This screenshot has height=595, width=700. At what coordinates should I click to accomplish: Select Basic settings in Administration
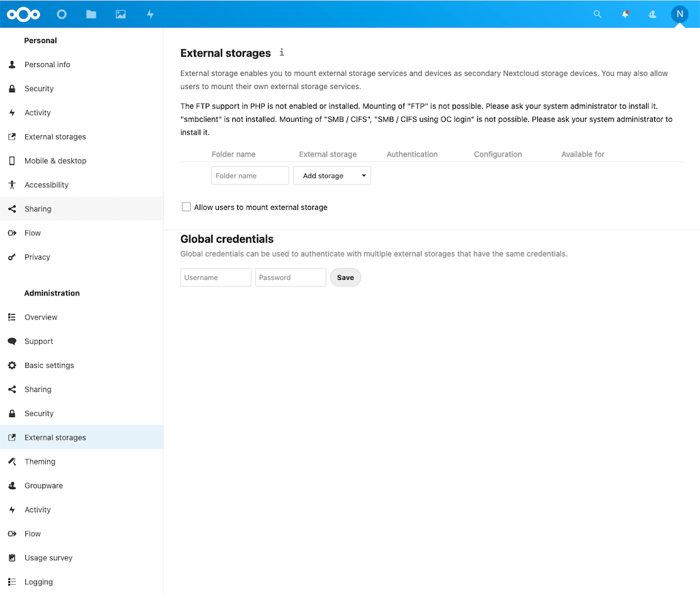tap(49, 365)
